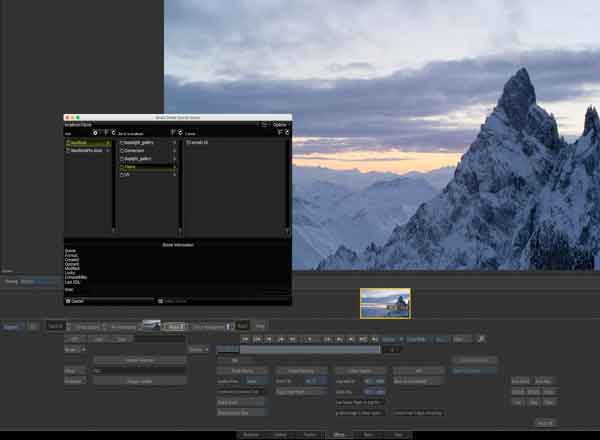The image size is (600, 440).
Task: Click the filter icon in the middle column header
Action: pos(173,132)
